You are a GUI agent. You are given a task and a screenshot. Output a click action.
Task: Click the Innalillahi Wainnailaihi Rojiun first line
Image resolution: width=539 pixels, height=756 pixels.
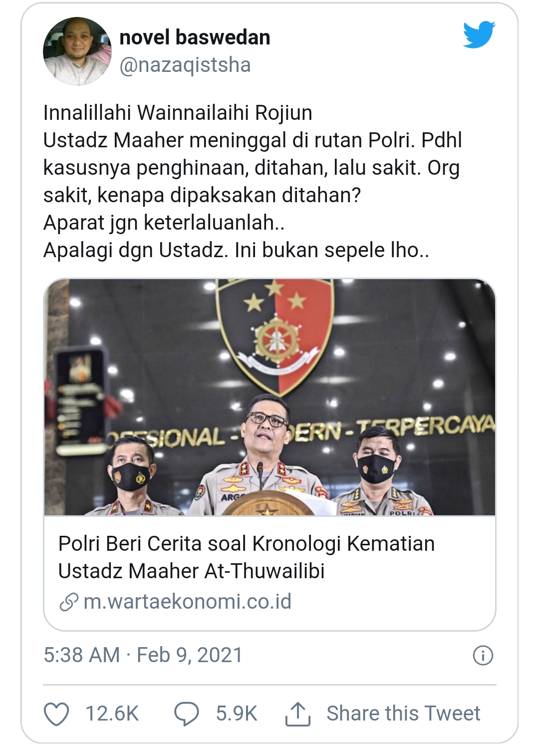178,113
